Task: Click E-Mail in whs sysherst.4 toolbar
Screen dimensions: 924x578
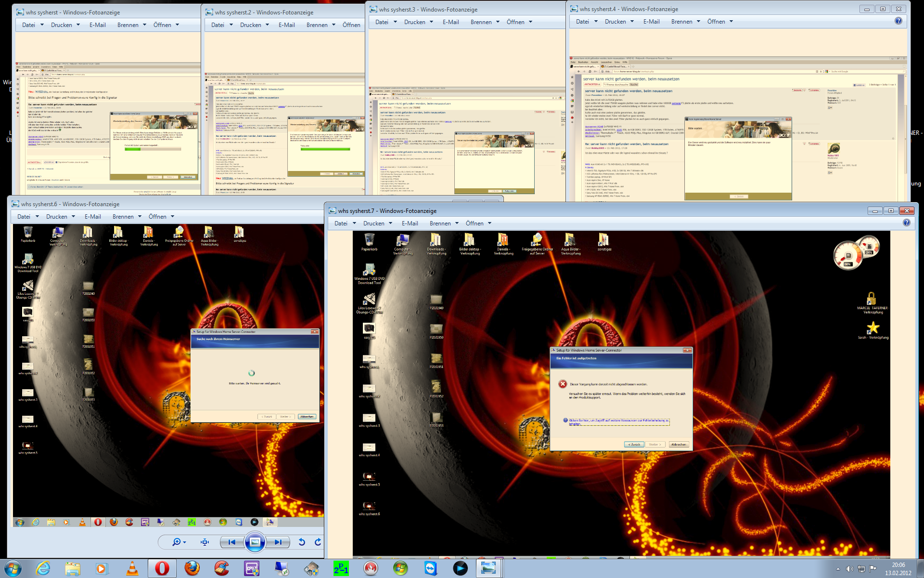Action: 651,21
